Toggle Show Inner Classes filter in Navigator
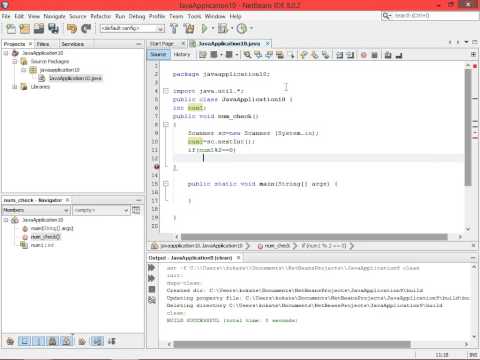The height and width of the screenshot is (360, 480). (x=66, y=341)
